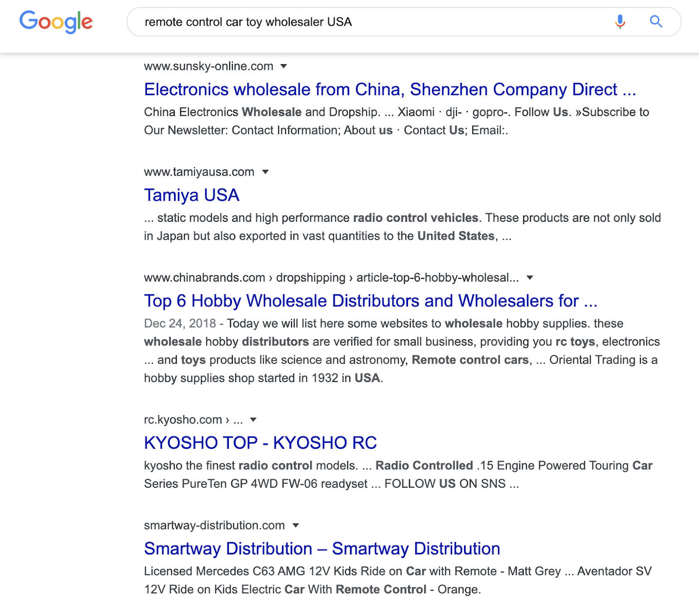The image size is (699, 616).
Task: Expand the options arrow beside www.tamiyausa.com
Action: tap(265, 172)
